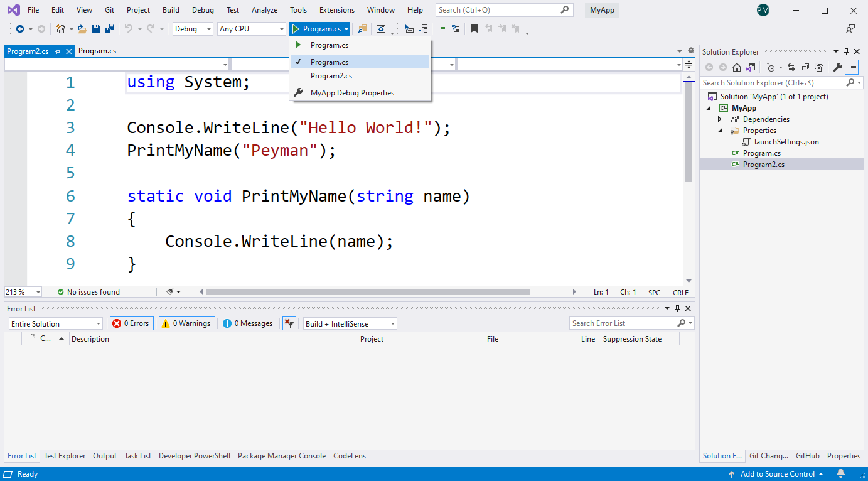Click the Search Solution Explorer field
This screenshot has width=868, height=481.
pos(781,82)
